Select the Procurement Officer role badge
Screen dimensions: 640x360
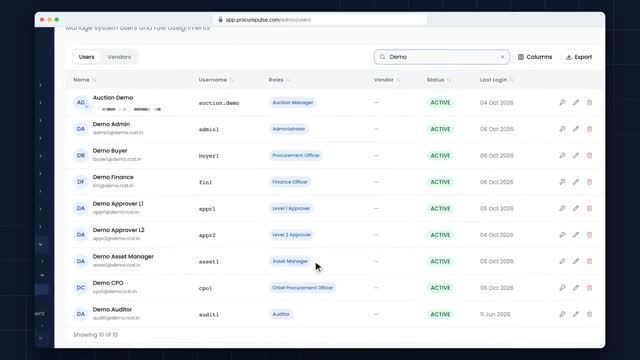[296, 156]
